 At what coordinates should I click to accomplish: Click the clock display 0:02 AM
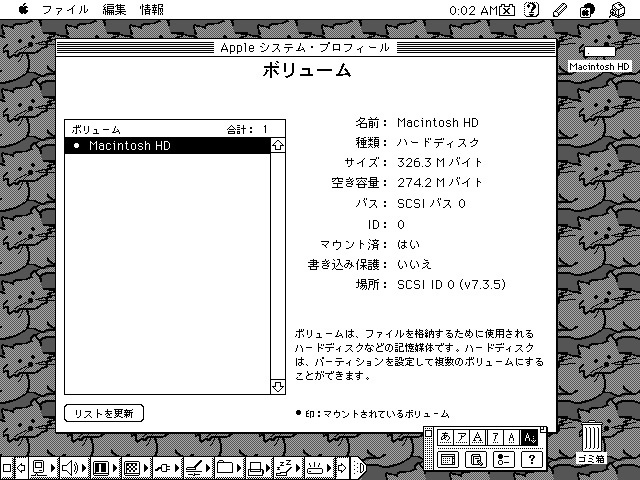click(473, 10)
